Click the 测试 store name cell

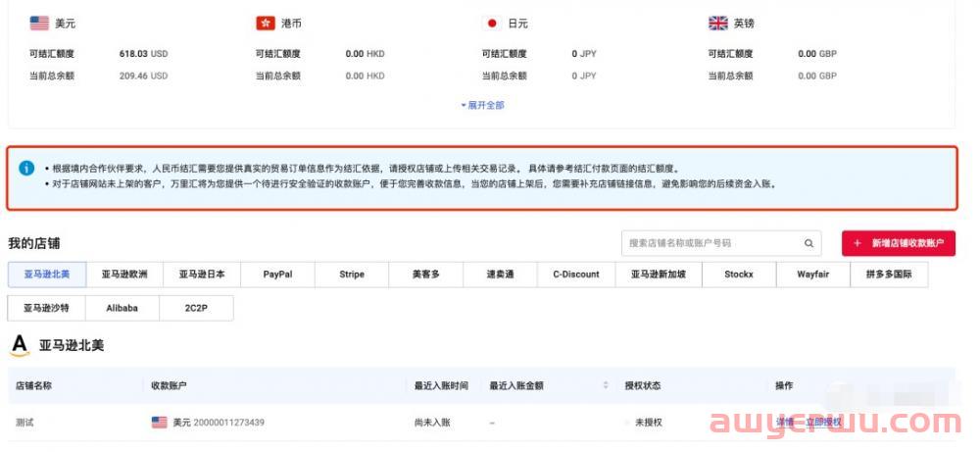25,423
